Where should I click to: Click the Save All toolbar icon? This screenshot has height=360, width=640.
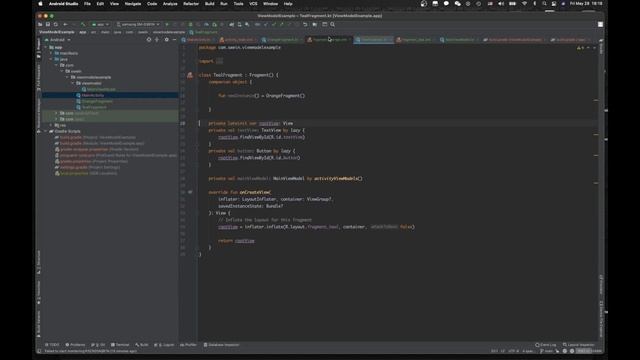tap(48, 24)
